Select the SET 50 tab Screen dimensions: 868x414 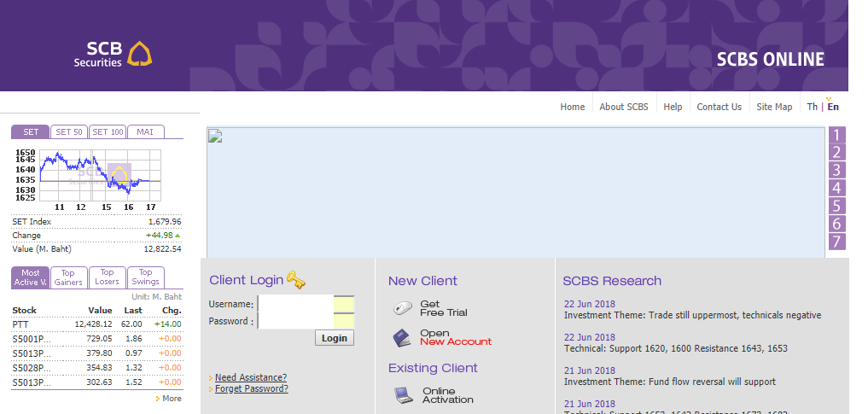tap(69, 131)
